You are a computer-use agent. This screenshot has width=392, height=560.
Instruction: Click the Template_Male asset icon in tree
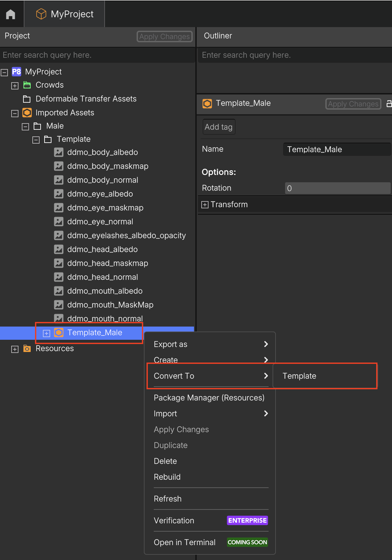coord(59,332)
